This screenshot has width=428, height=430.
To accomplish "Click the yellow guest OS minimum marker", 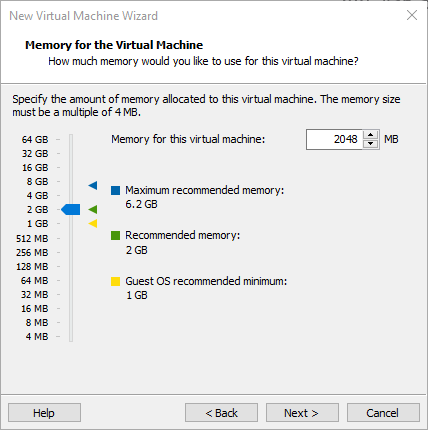I will coord(93,224).
